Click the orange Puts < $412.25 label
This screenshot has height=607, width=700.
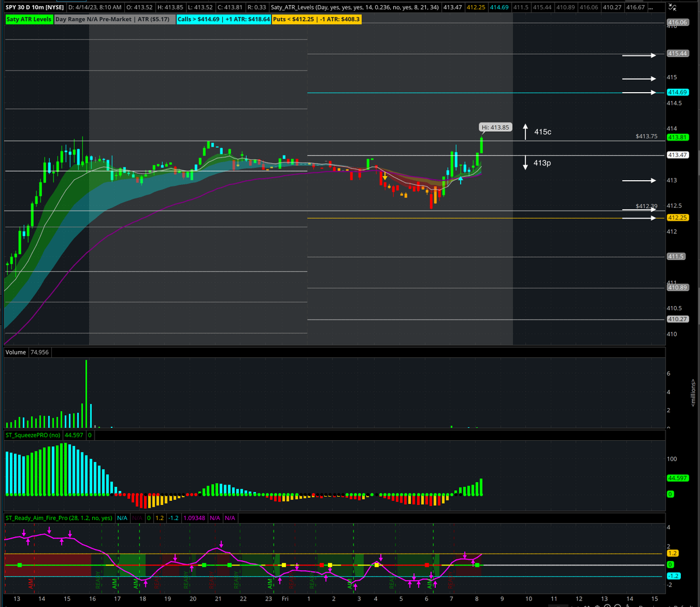point(317,19)
